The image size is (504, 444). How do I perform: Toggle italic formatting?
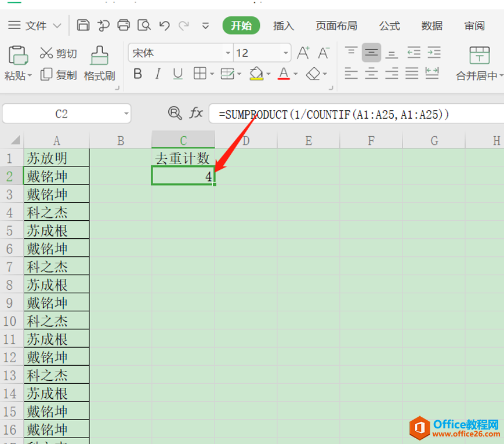point(158,74)
